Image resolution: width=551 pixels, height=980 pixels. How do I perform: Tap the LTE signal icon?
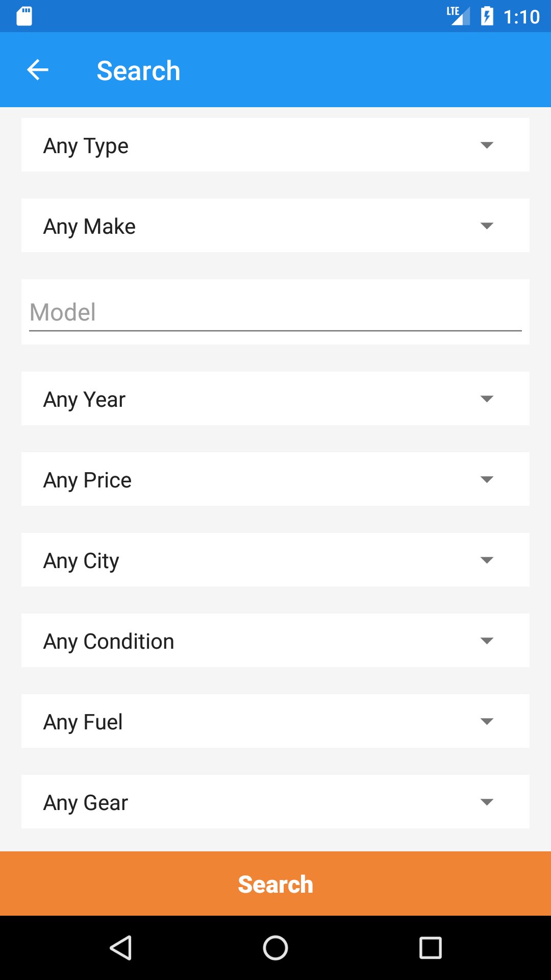click(x=458, y=16)
